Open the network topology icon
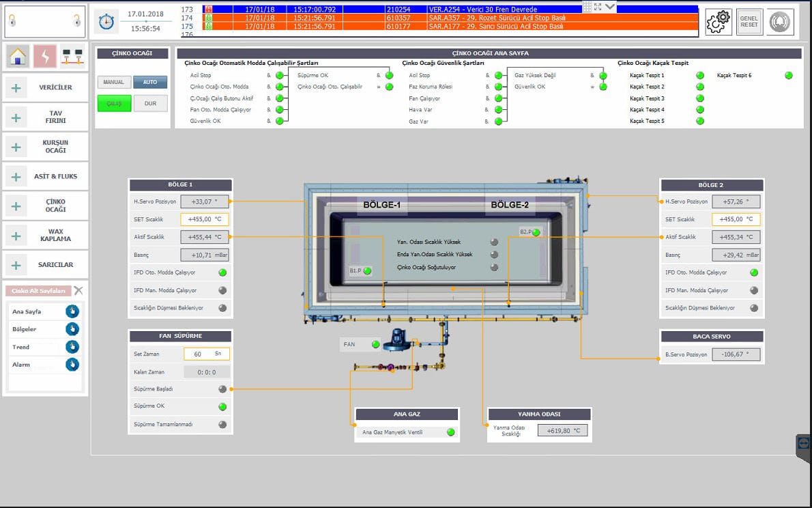The width and height of the screenshot is (812, 508). [72, 56]
